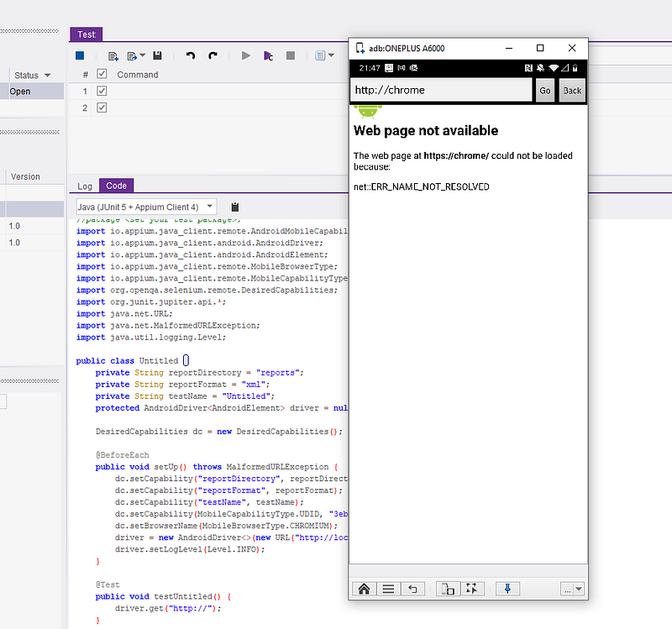Click the selection cursor icon in device toolbar
The image size is (672, 629).
[x=472, y=589]
